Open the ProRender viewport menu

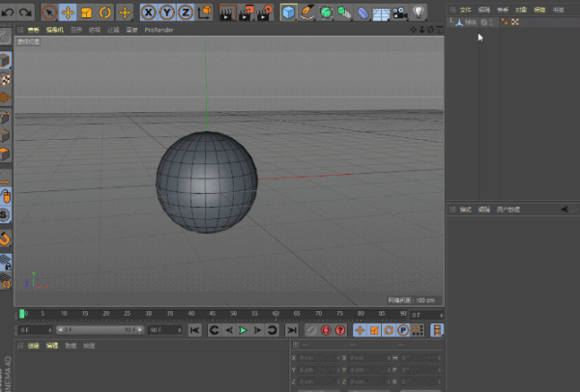[159, 30]
